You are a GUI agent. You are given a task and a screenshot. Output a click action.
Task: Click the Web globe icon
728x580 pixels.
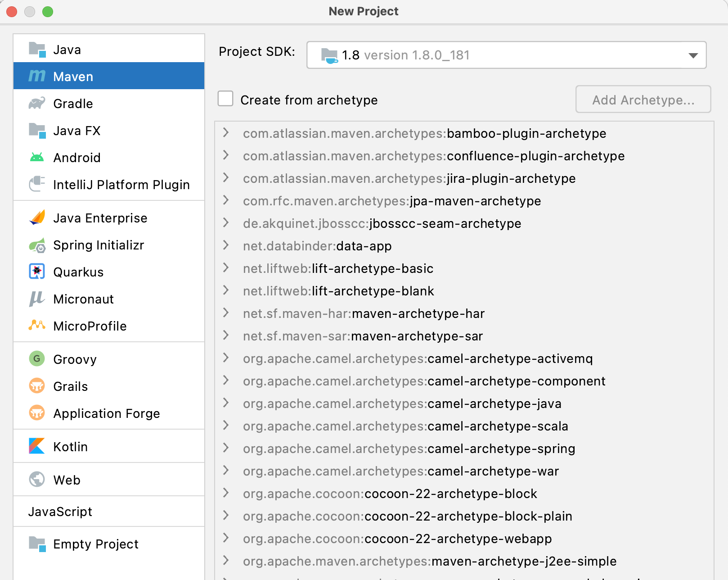(37, 480)
